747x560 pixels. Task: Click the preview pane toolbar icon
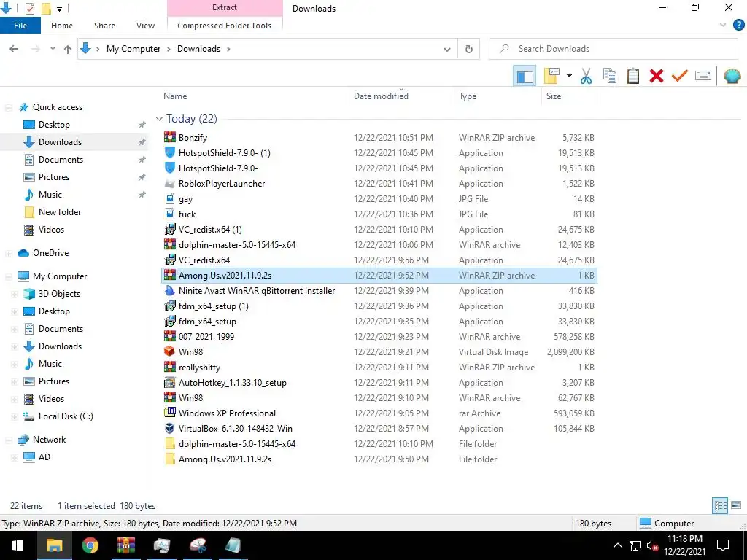coord(525,76)
